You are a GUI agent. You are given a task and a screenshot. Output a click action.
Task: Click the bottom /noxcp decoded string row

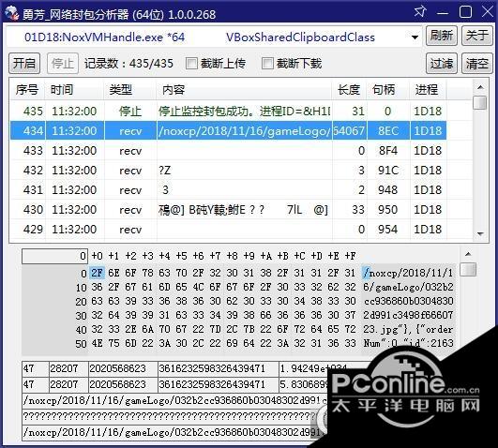174,432
